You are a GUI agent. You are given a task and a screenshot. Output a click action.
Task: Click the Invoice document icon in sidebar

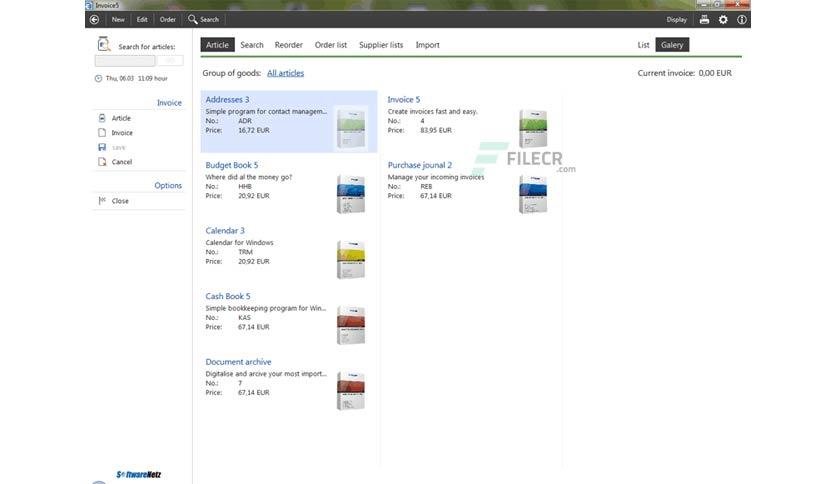click(x=102, y=132)
